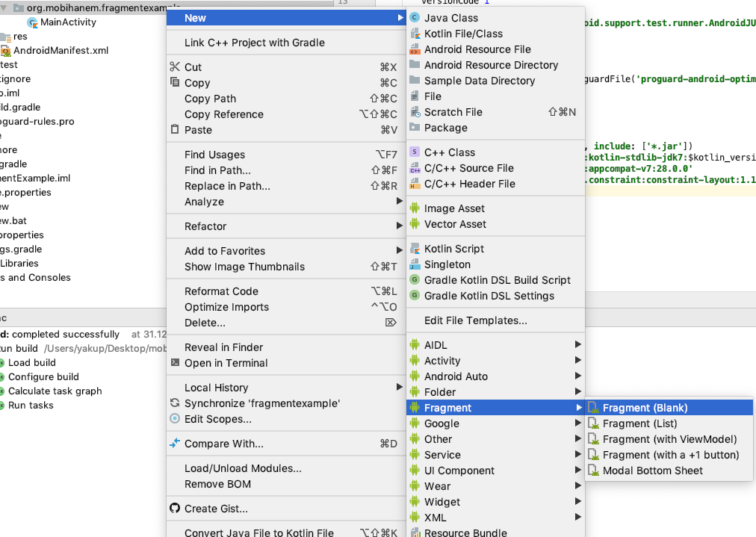756x537 pixels.
Task: Click the Image Asset Android icon
Action: (x=415, y=208)
